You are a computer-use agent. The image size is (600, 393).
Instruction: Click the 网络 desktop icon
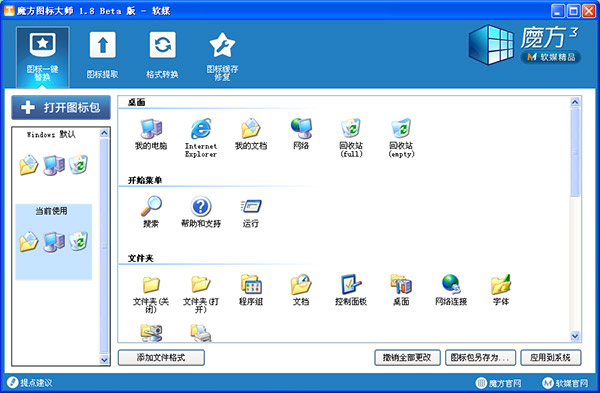tap(301, 134)
